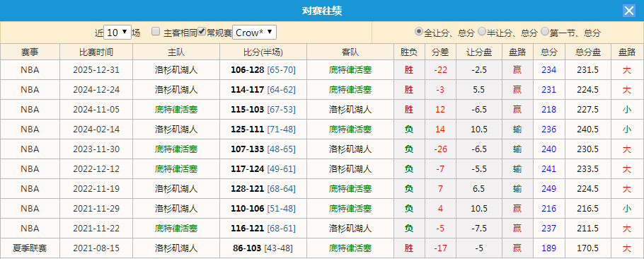Select the 半让分、总分 radio button

(x=482, y=32)
